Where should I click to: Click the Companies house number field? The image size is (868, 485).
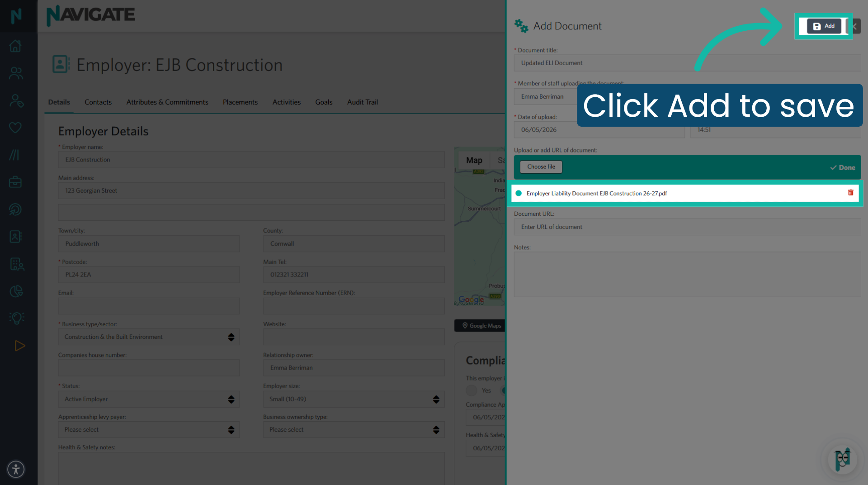[149, 368]
